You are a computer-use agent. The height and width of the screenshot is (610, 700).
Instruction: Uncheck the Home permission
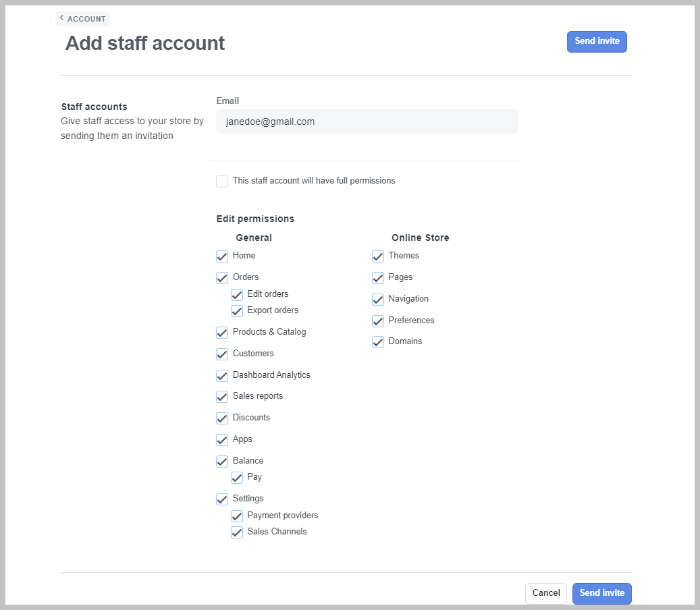click(222, 256)
